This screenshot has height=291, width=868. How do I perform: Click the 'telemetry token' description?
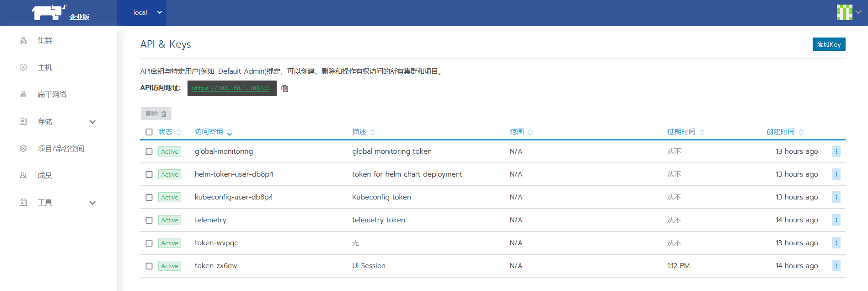click(379, 220)
